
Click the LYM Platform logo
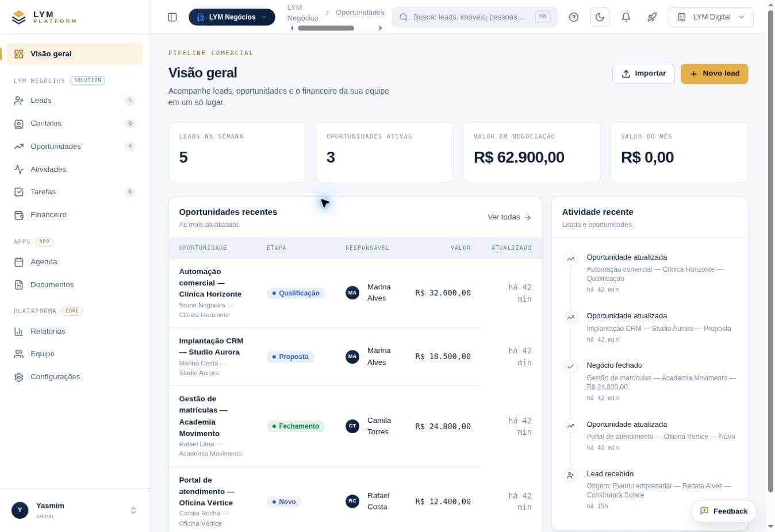44,17
